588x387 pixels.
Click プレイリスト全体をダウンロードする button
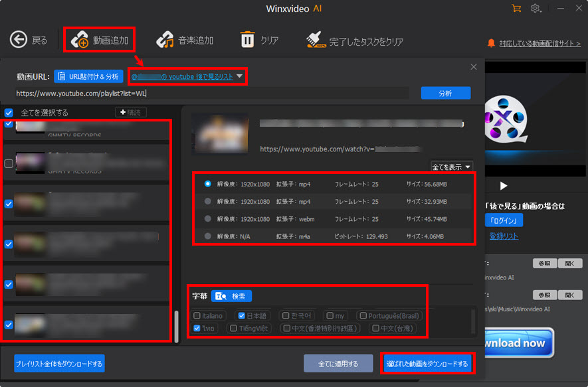(59, 363)
